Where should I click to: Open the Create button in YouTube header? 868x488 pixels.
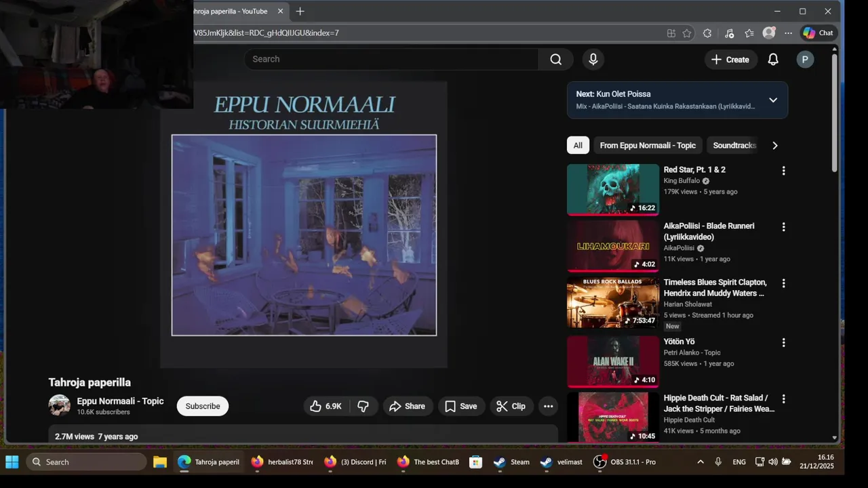tap(730, 60)
